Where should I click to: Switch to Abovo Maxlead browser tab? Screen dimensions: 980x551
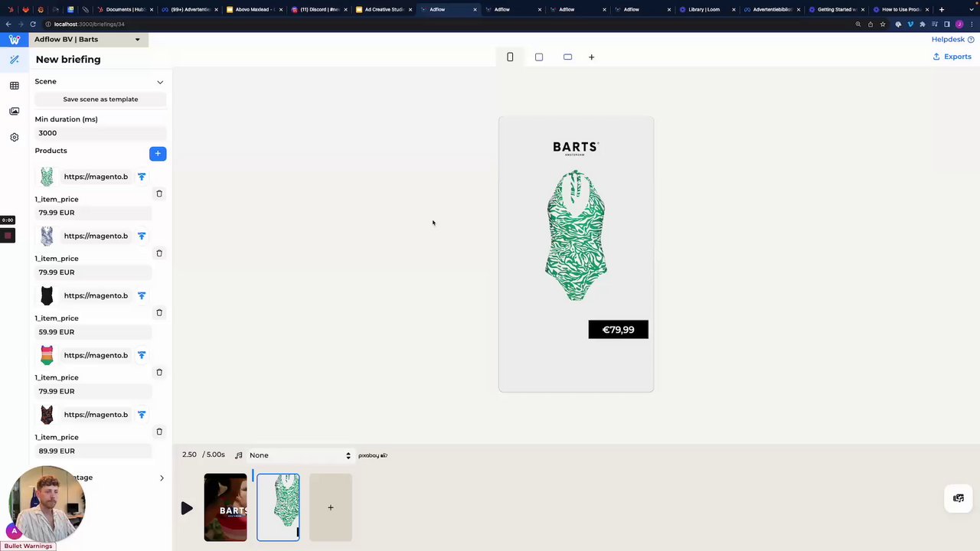254,9
